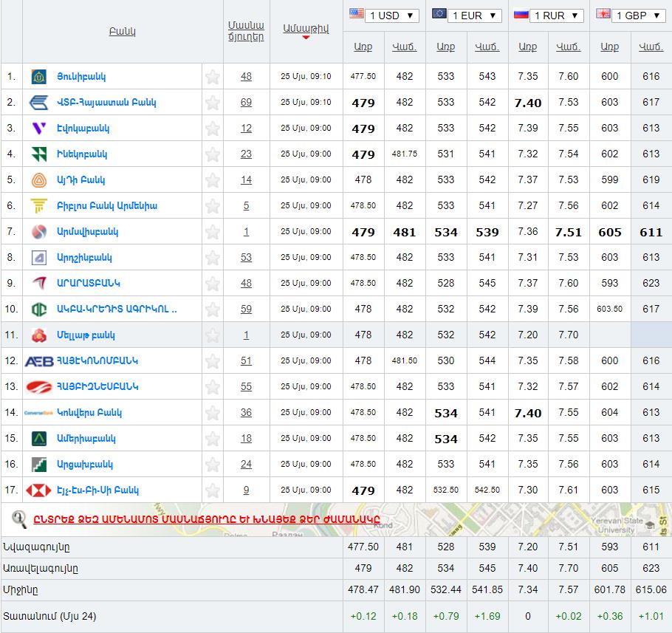This screenshot has height=633, width=672.
Task: Click the Evocabank purple V logo
Action: (x=39, y=129)
